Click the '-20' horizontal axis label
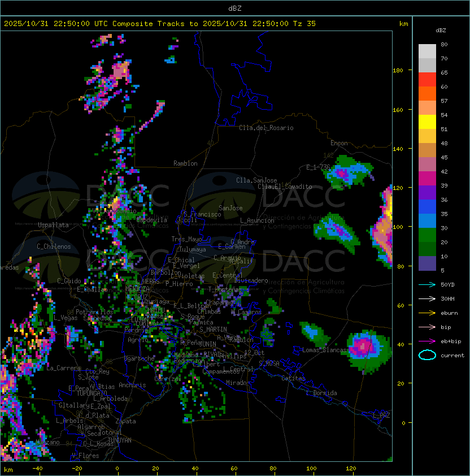The image size is (470, 476). 77,469
